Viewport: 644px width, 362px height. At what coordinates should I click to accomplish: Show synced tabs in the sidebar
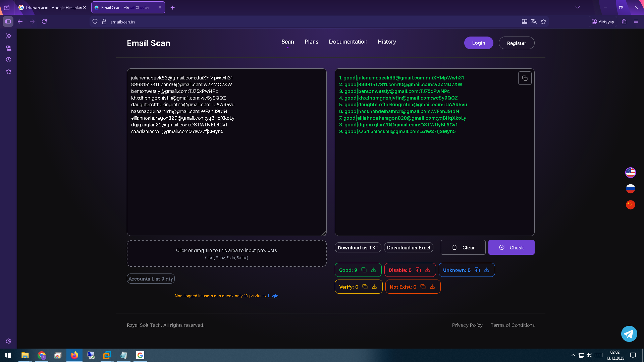pyautogui.click(x=9, y=48)
